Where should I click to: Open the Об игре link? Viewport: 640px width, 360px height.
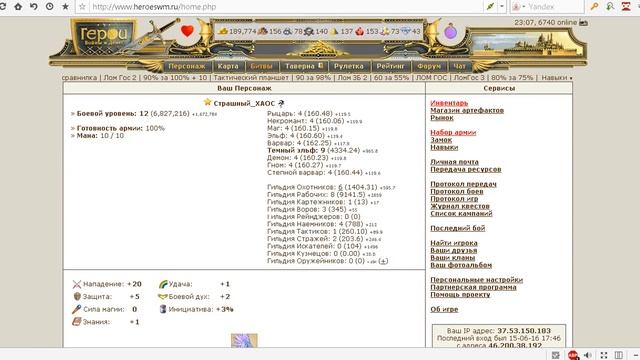point(444,309)
